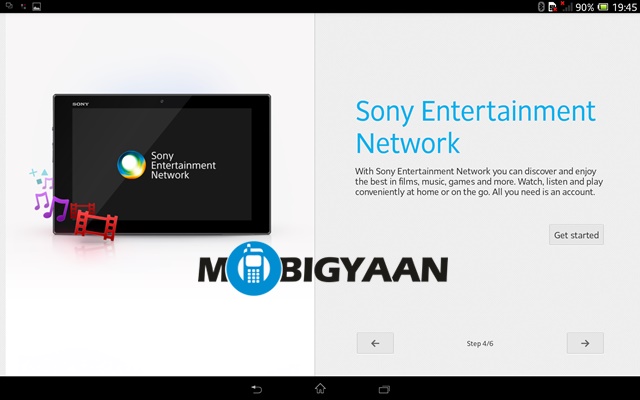This screenshot has height=400, width=640.
Task: Tap the no-signal network status icon
Action: click(x=567, y=7)
